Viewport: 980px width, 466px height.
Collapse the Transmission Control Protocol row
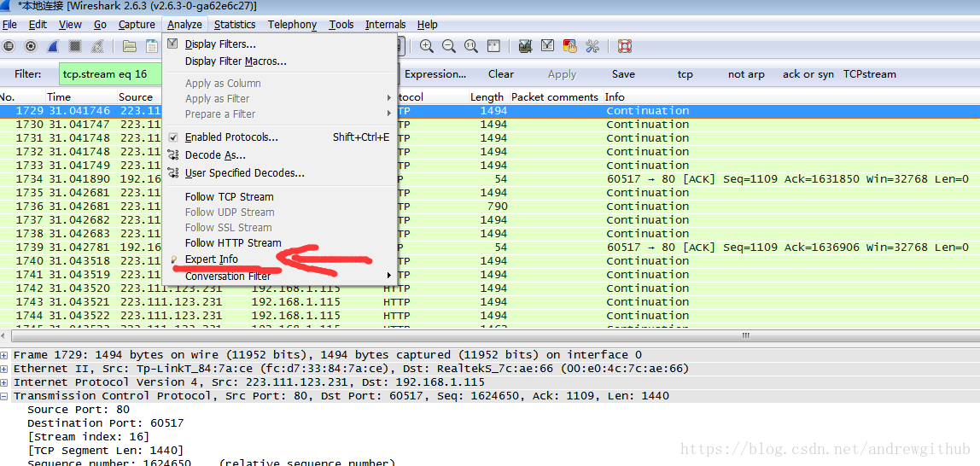click(4, 396)
